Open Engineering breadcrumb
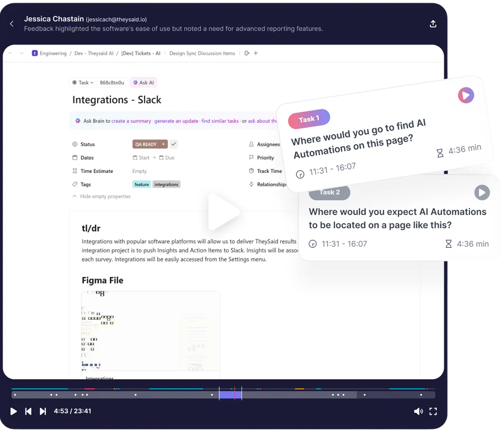The height and width of the screenshot is (434, 504). click(49, 53)
